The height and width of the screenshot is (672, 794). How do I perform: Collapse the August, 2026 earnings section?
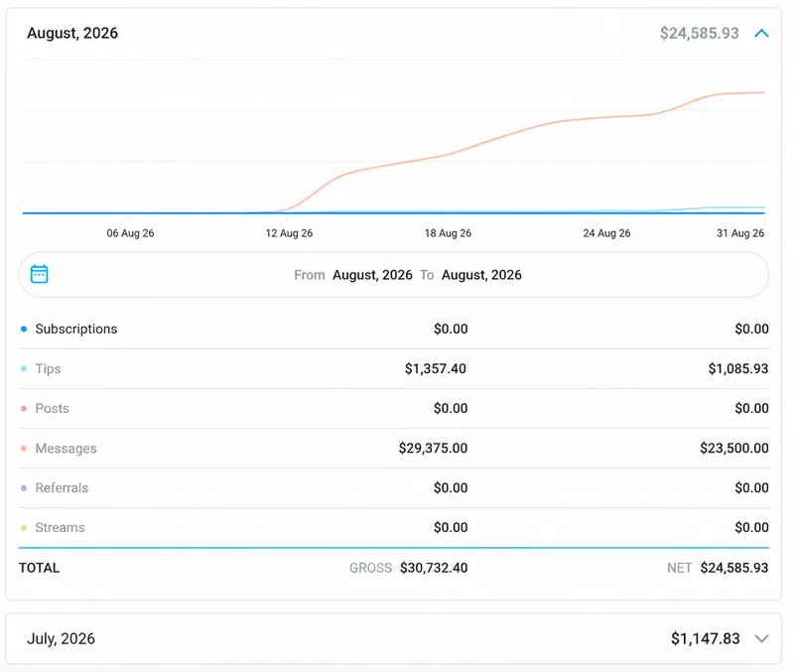click(x=761, y=34)
